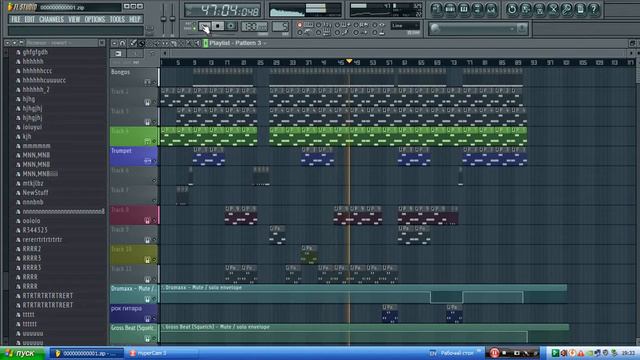Select the Drumaxx Mute / solo envelope clip
This screenshot has width=640, height=360.
[363, 294]
